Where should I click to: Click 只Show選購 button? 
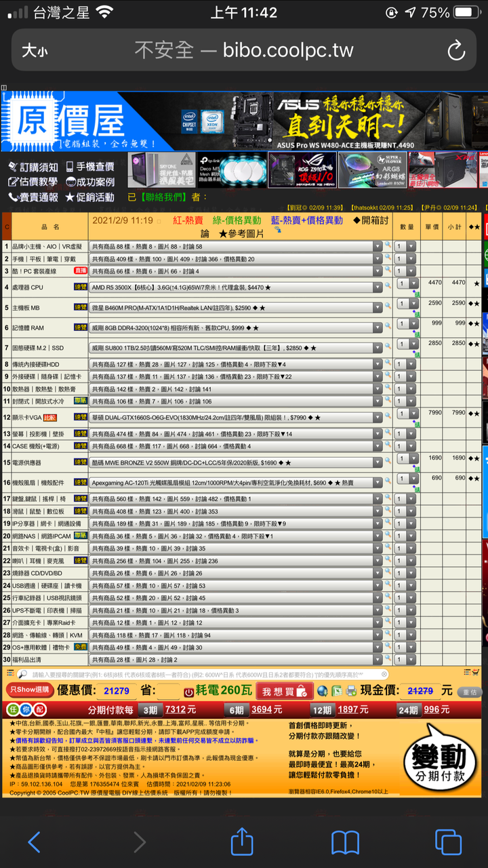tap(29, 689)
